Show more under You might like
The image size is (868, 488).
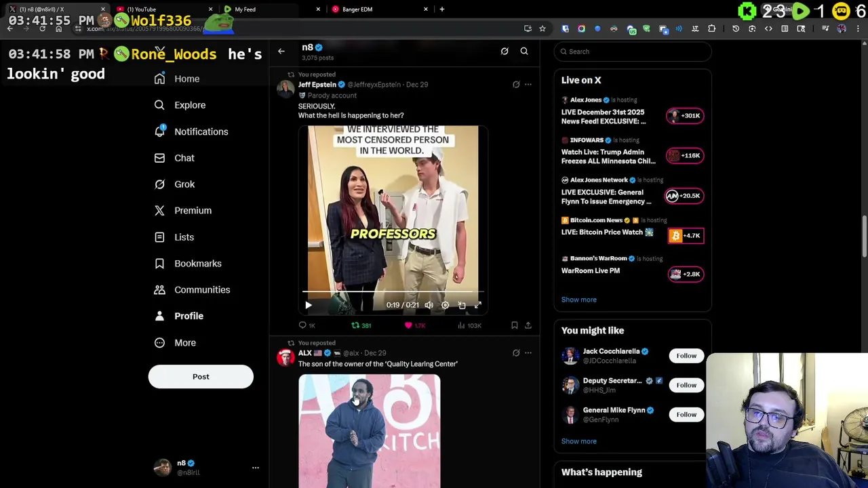pos(579,441)
